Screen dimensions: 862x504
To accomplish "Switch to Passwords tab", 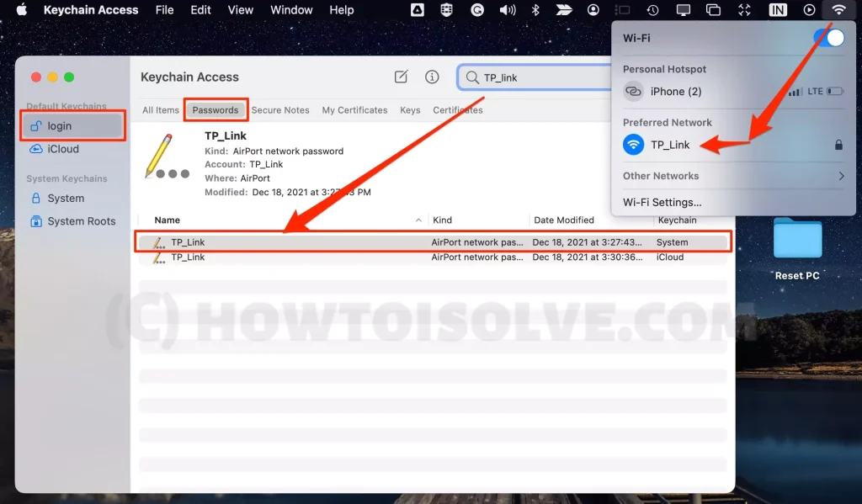I will coord(215,110).
